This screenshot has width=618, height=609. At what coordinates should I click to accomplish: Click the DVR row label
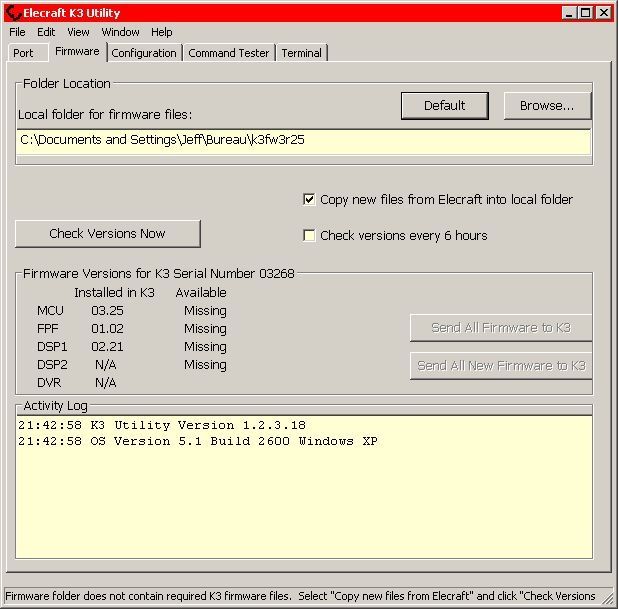[x=49, y=383]
